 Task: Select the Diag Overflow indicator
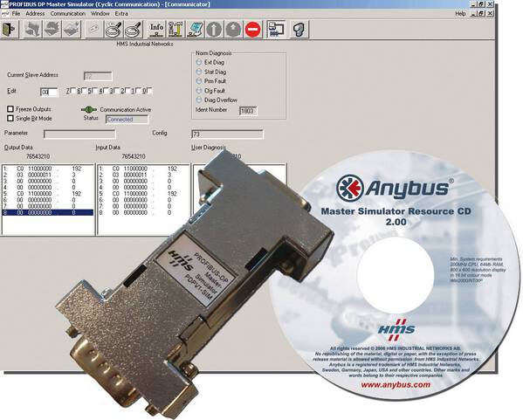tap(199, 100)
